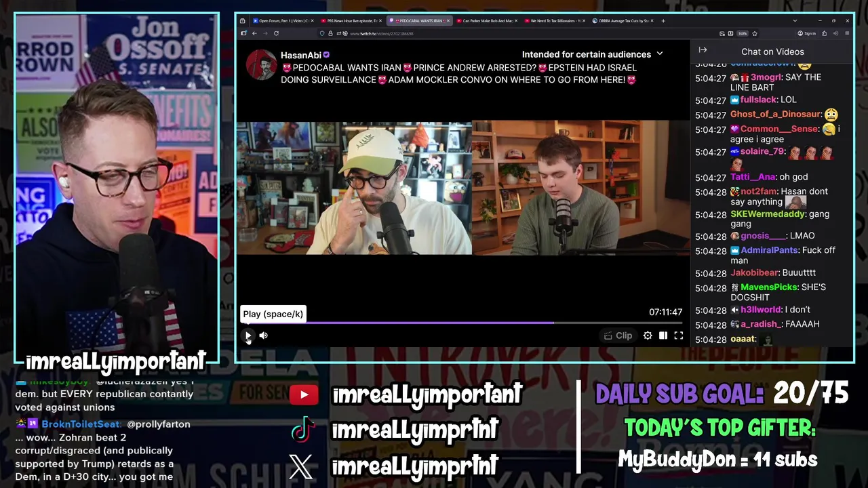Close the 'Open Forum, Part 1' tab
Viewport: 868px width, 488px height.
tap(313, 21)
